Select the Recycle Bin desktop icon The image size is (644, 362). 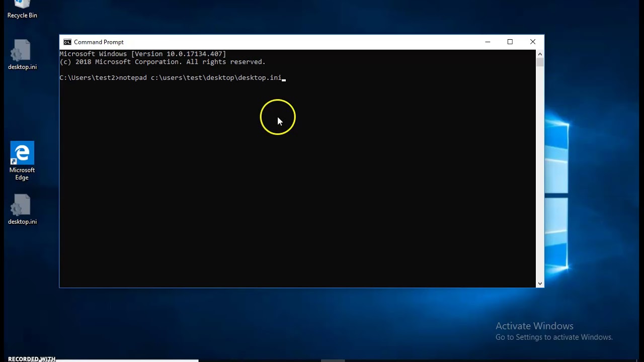[x=22, y=10]
